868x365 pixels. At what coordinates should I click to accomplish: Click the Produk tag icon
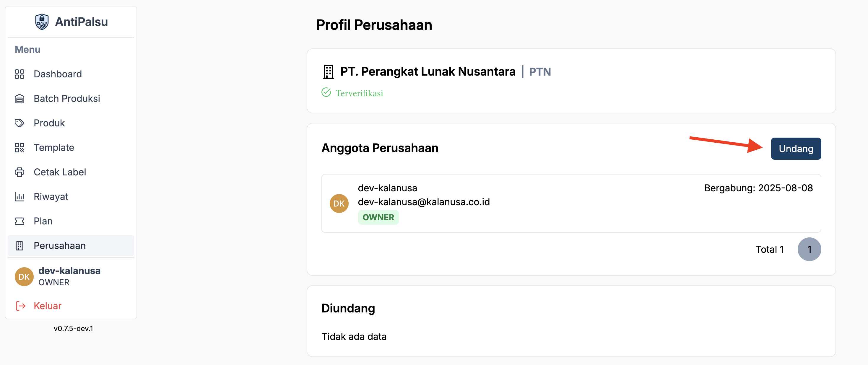[x=19, y=123]
